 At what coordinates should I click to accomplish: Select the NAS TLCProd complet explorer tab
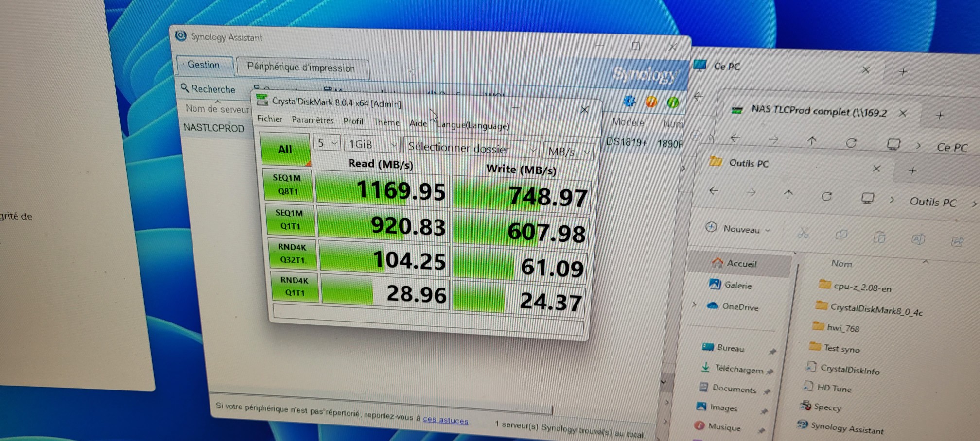pos(819,111)
